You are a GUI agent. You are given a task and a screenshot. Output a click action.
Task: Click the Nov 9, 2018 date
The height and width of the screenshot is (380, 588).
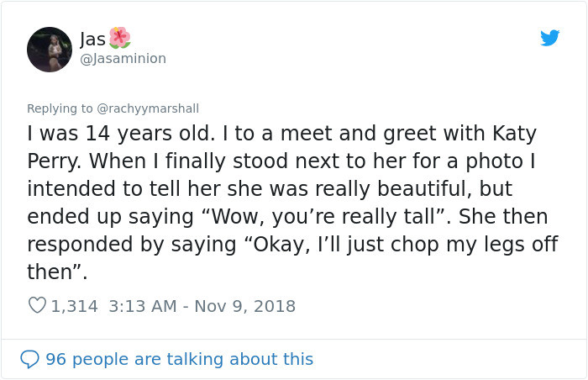[246, 306]
